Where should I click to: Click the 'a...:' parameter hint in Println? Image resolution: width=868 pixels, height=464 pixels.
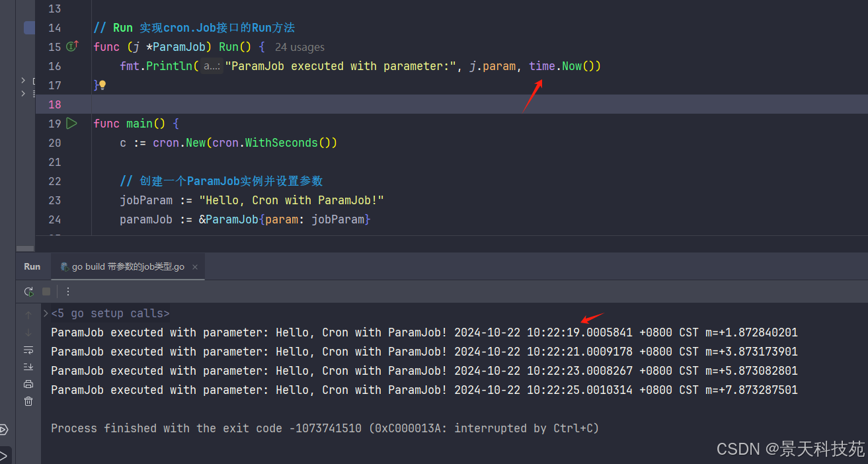pos(212,66)
